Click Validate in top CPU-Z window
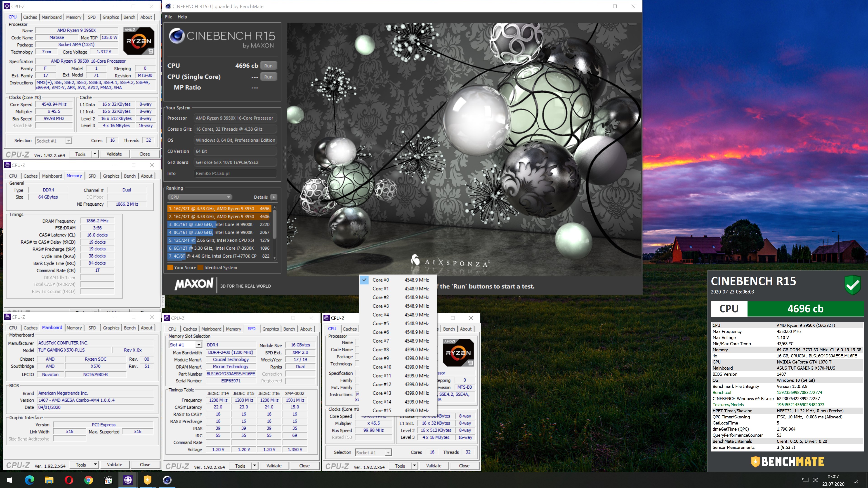The height and width of the screenshot is (488, 868). [x=114, y=154]
